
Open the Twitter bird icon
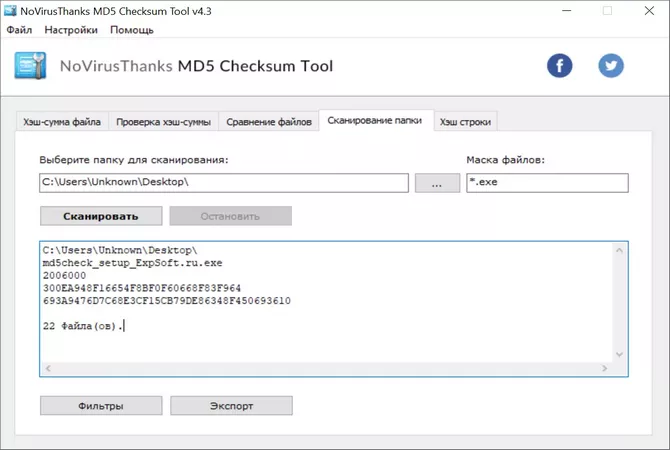click(611, 66)
